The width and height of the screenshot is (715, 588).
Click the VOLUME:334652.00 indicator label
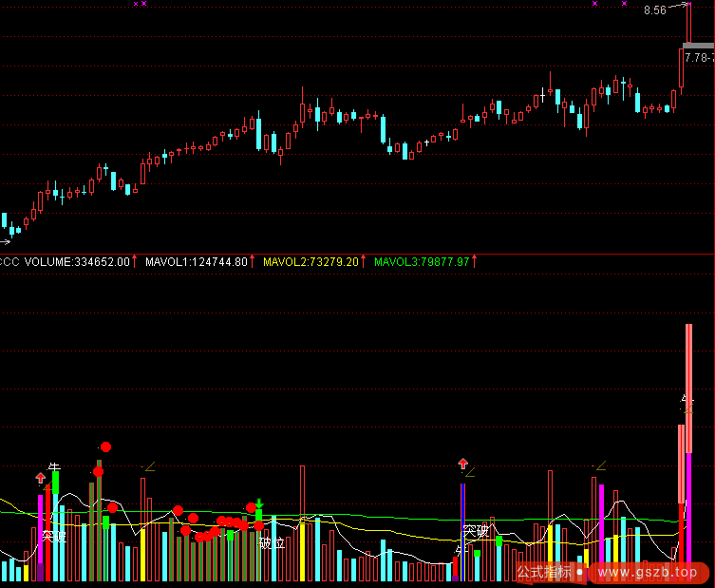[x=77, y=261]
